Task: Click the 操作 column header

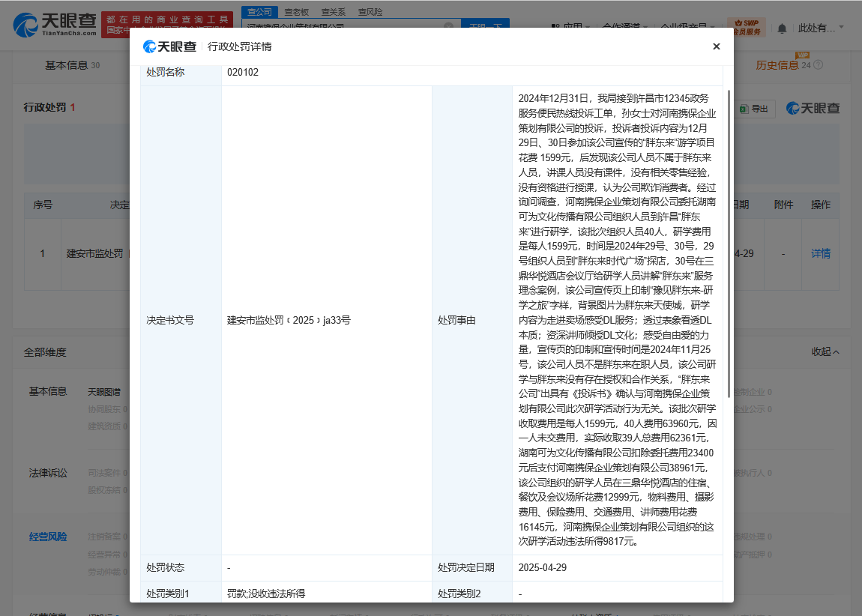Action: click(x=820, y=205)
